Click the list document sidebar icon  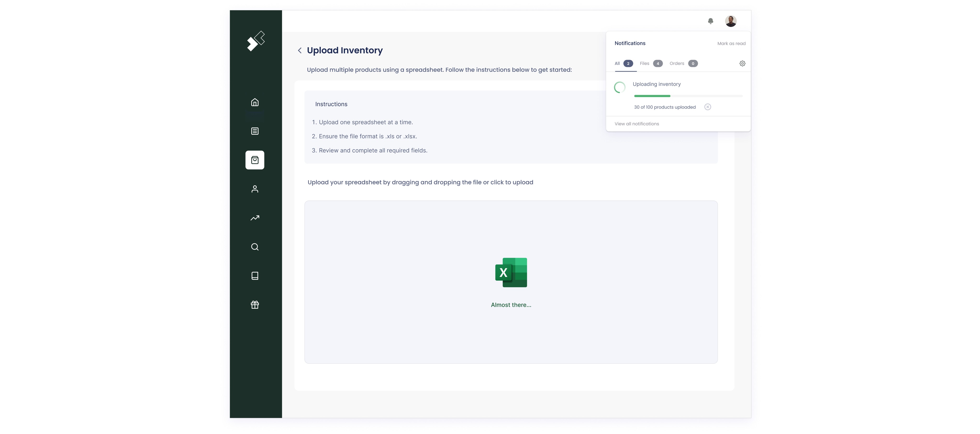point(255,131)
